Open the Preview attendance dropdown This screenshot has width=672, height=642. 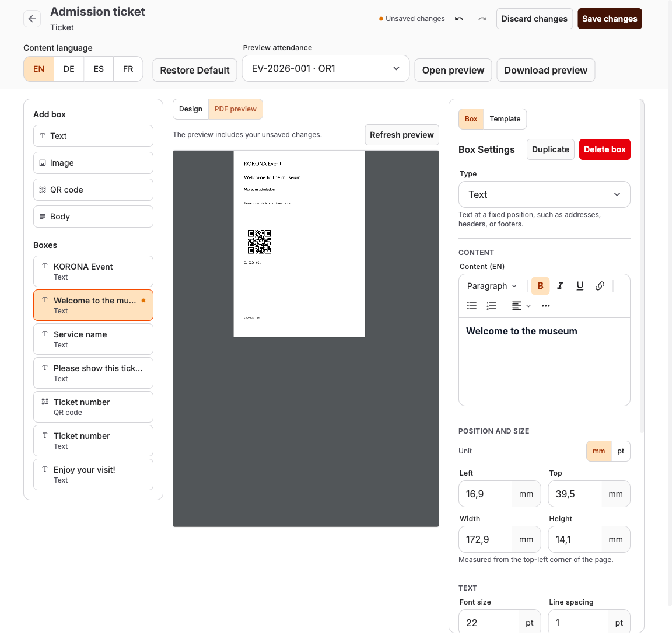(325, 69)
